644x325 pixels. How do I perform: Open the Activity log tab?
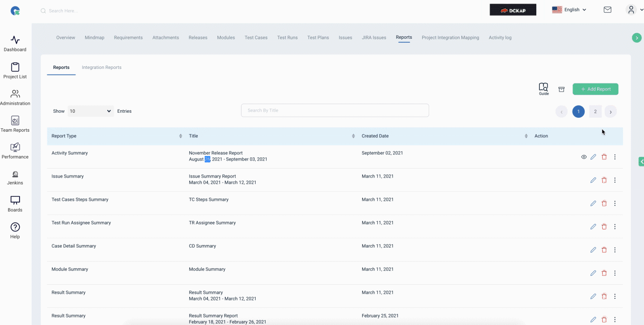click(x=500, y=38)
